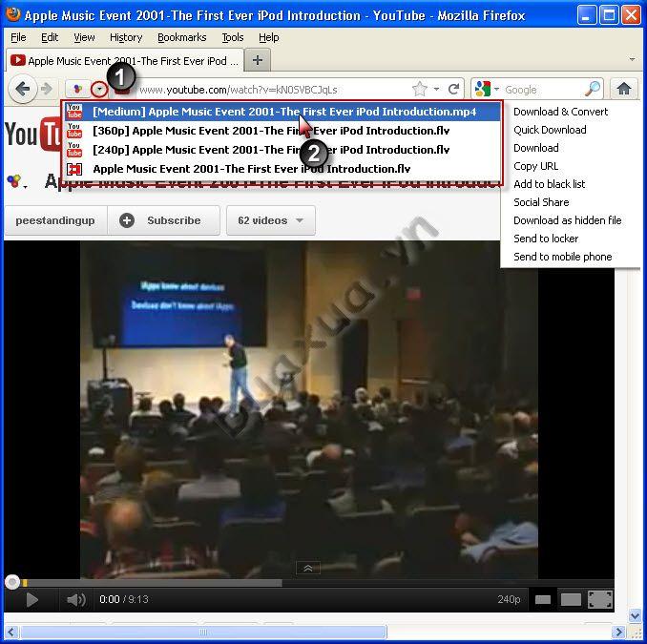Screen dimensions: 647x644
Task: Select the Apple Music Event YouTube tab
Action: [125, 61]
